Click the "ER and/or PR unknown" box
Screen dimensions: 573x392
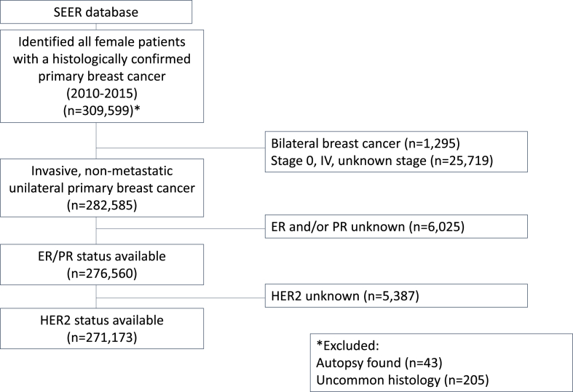point(394,227)
